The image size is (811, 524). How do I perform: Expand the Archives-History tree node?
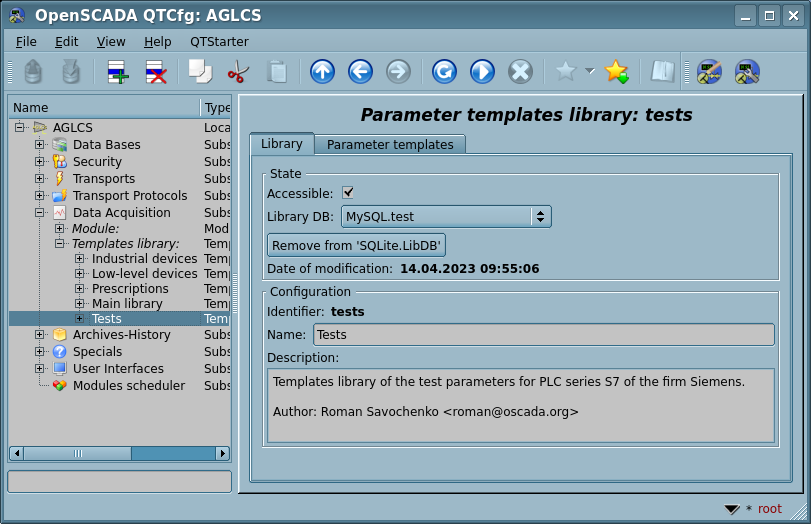point(40,335)
